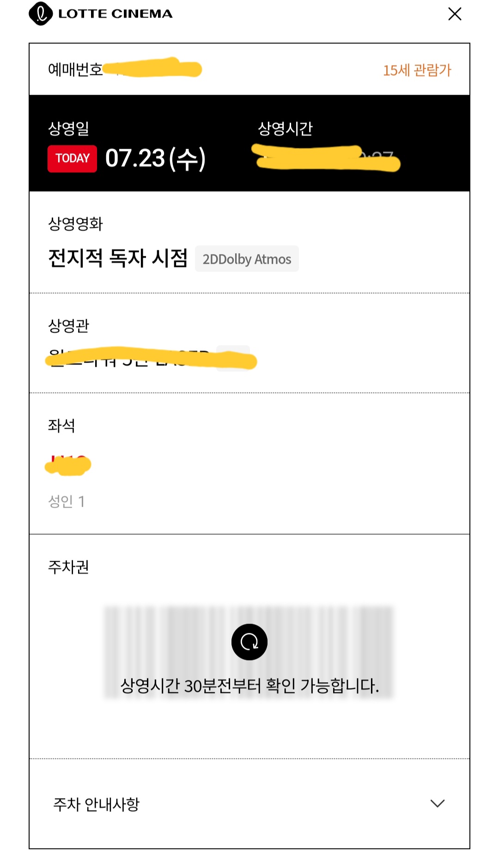
Task: Tap the 좌석 seat section heading
Action: (x=61, y=425)
